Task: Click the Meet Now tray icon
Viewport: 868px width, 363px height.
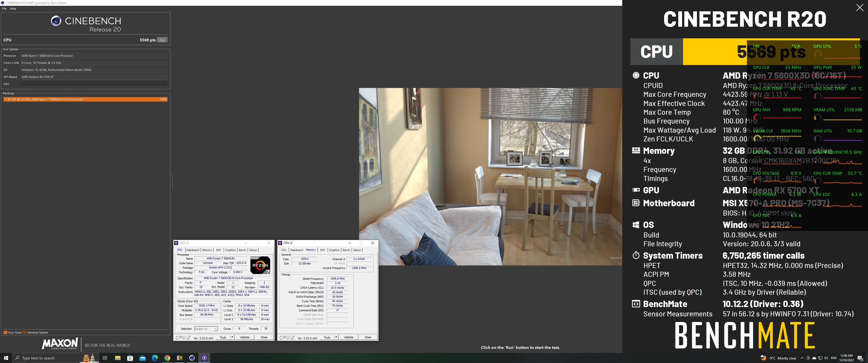Action: click(x=808, y=358)
